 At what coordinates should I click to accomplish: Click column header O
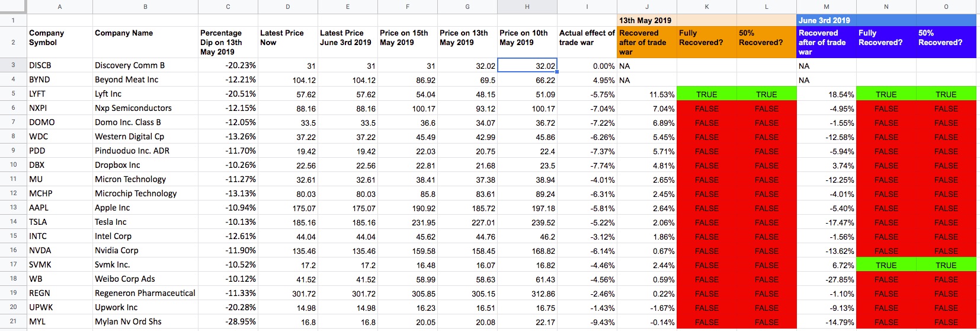coord(946,7)
